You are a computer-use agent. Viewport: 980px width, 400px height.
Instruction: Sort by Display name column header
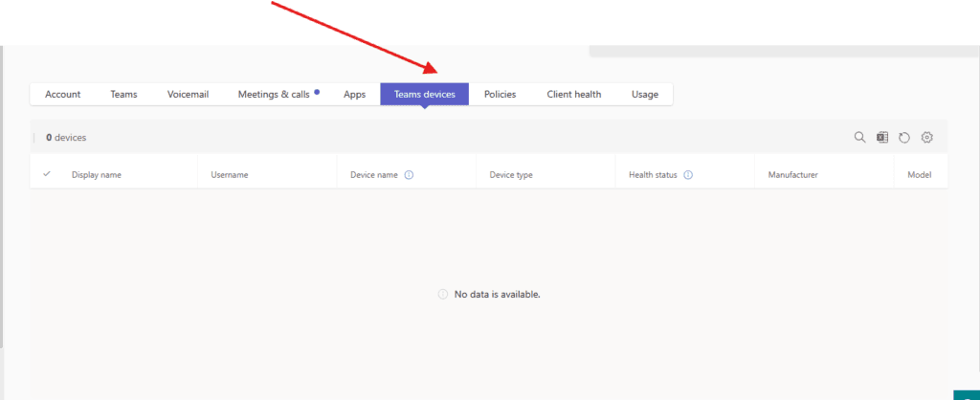97,175
